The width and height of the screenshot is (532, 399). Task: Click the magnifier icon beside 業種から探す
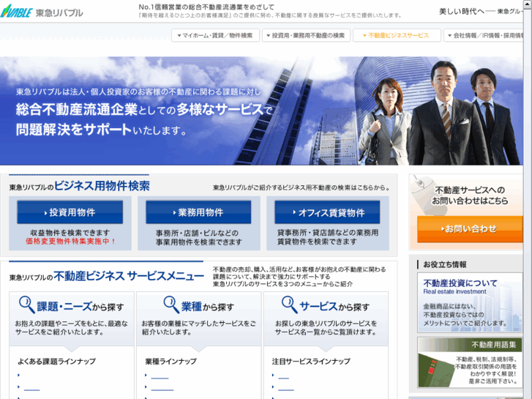pyautogui.click(x=171, y=305)
